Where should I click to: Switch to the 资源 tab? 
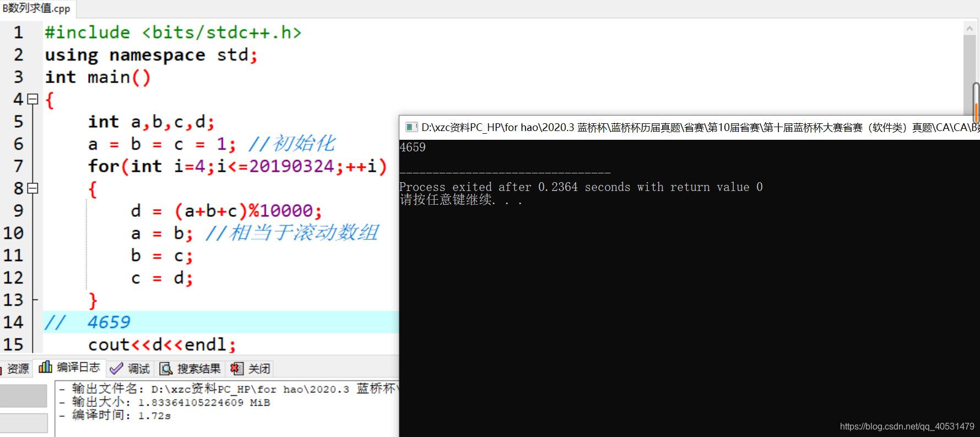point(16,368)
